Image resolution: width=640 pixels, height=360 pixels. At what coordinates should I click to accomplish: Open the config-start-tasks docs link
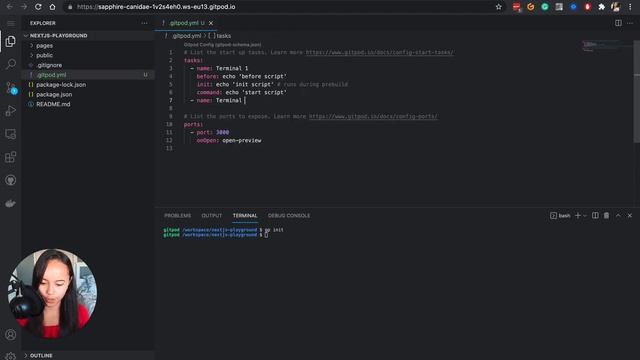380,52
